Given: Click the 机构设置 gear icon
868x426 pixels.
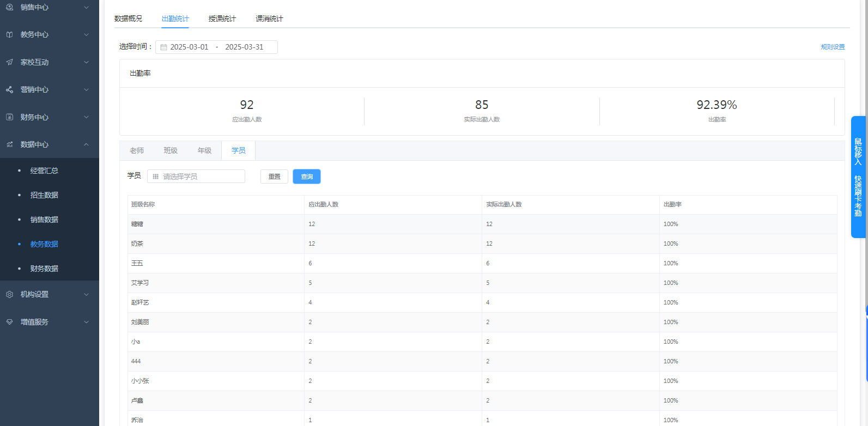Looking at the screenshot, I should [9, 294].
